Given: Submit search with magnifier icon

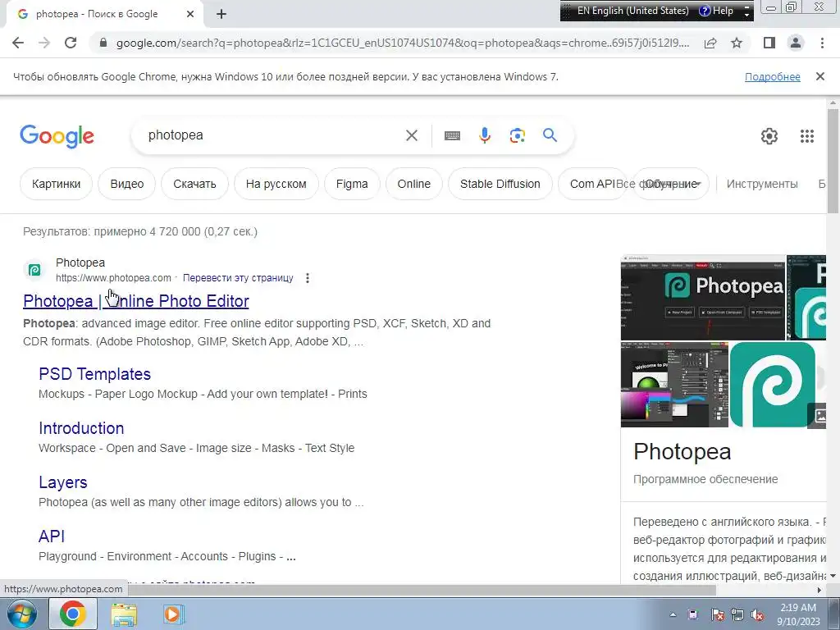Looking at the screenshot, I should pyautogui.click(x=550, y=135).
